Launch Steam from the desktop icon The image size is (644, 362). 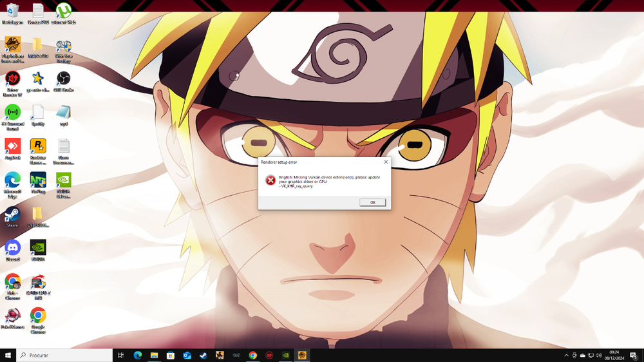coord(12,214)
